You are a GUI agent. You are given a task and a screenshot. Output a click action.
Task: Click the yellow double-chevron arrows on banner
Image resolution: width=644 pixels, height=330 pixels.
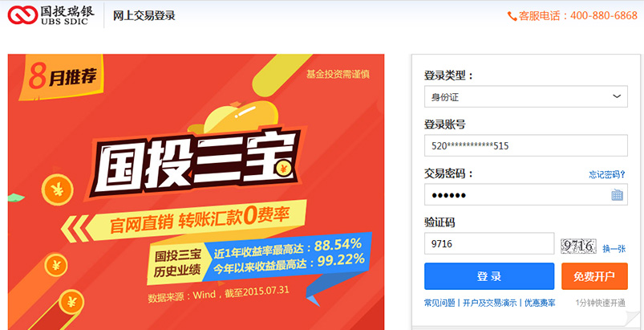(75, 229)
